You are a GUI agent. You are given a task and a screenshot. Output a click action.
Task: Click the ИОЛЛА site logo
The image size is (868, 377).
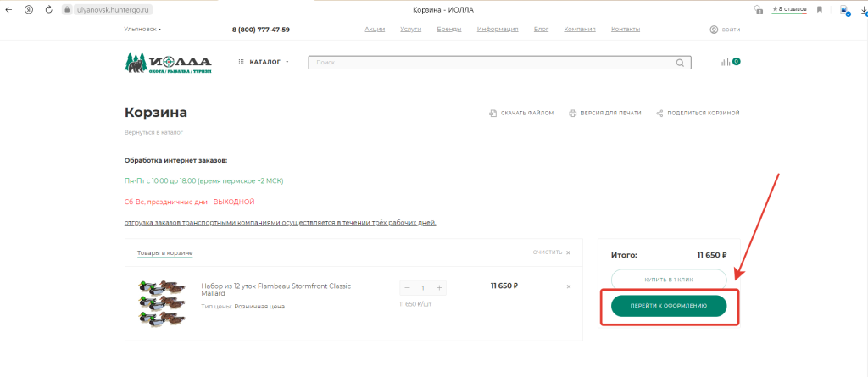point(168,63)
